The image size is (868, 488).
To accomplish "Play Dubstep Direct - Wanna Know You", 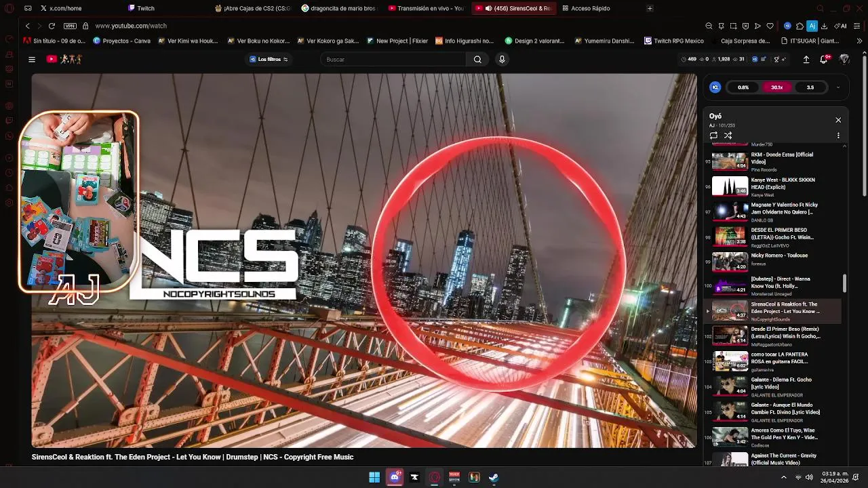I will 773,285.
